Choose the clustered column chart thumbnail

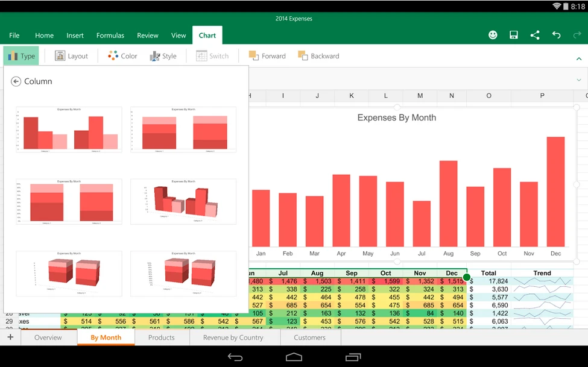tap(69, 130)
